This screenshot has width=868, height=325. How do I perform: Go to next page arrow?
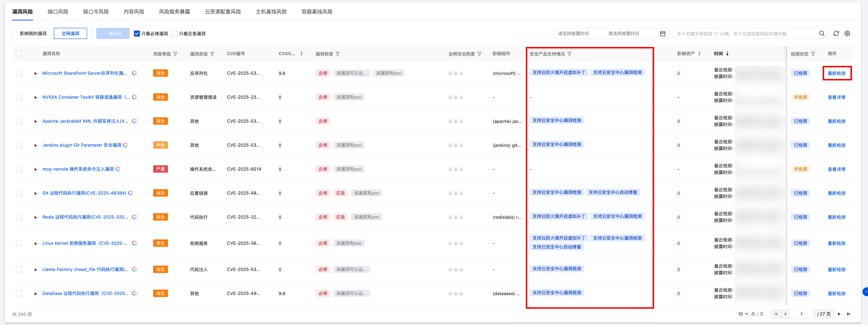pyautogui.click(x=839, y=314)
